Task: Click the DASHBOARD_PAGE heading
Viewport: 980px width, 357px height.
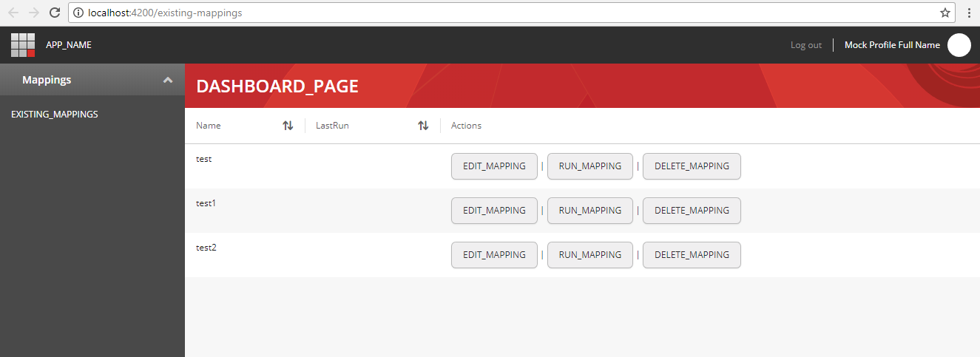Action: pos(277,86)
